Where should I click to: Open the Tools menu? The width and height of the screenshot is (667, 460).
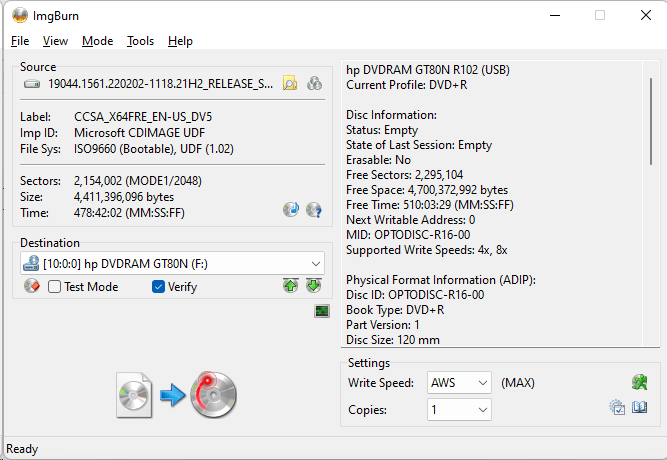[x=140, y=41]
